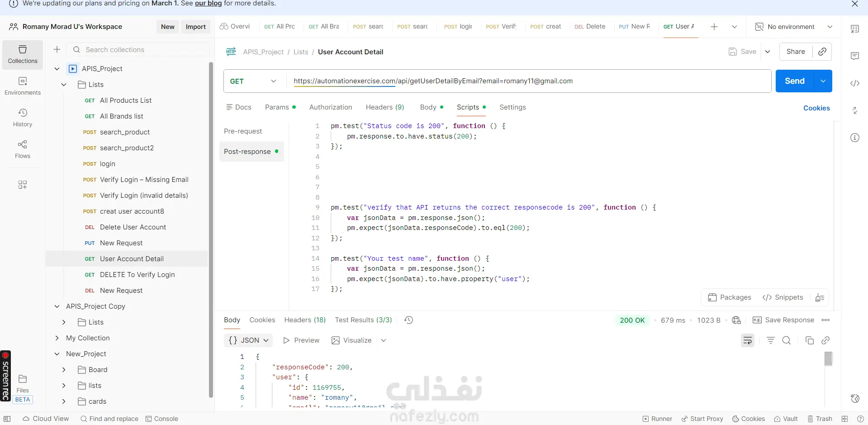Open the comments icon in right sidebar
This screenshot has width=868, height=425.
coord(855,56)
